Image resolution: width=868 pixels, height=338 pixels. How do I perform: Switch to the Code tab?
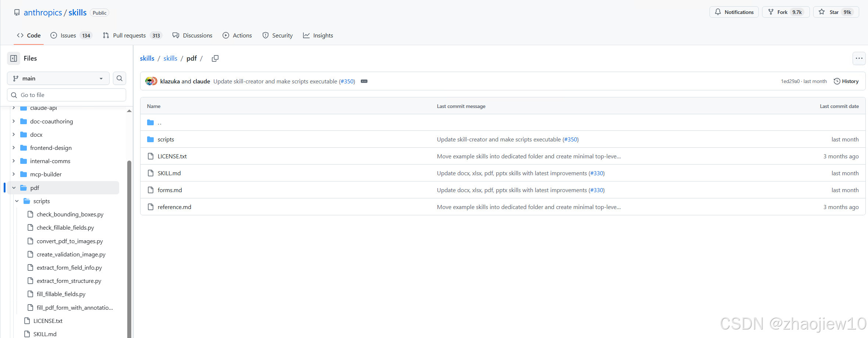[29, 35]
